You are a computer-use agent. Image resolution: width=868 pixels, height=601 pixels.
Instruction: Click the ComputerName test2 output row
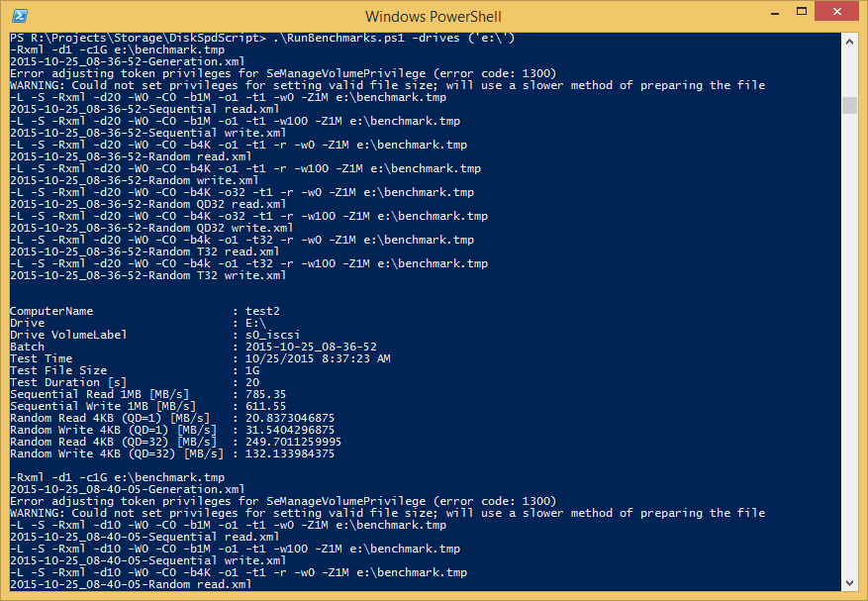point(145,311)
